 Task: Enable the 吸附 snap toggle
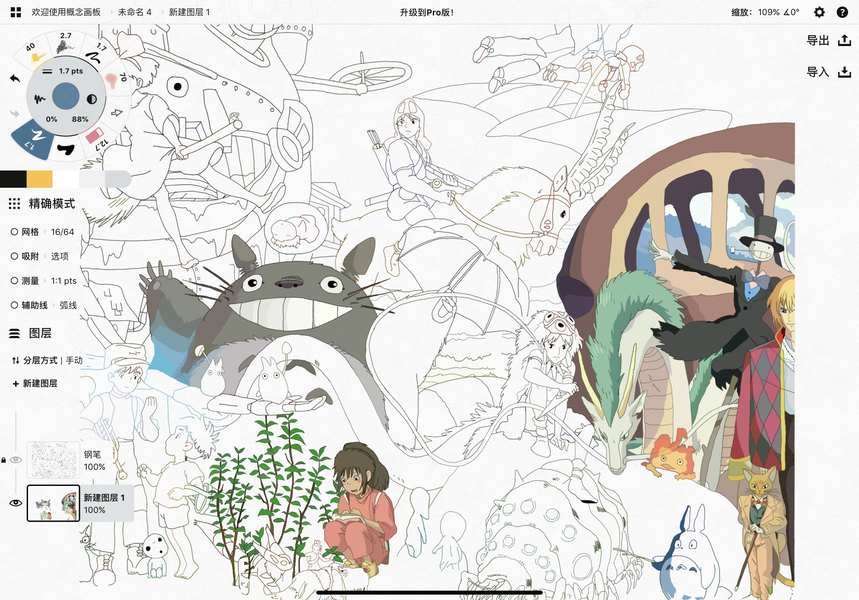pos(15,256)
